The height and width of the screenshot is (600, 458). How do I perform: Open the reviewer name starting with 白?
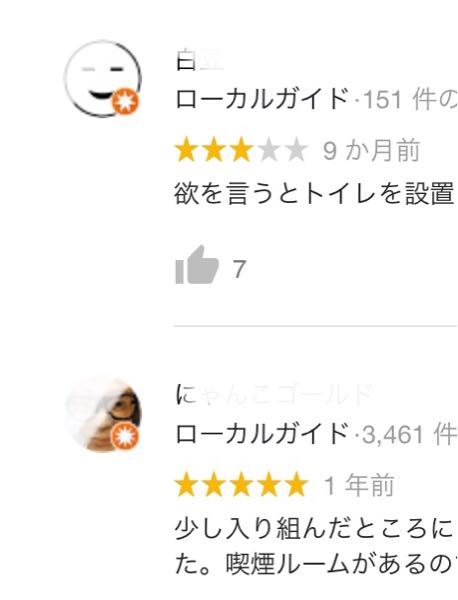click(199, 61)
